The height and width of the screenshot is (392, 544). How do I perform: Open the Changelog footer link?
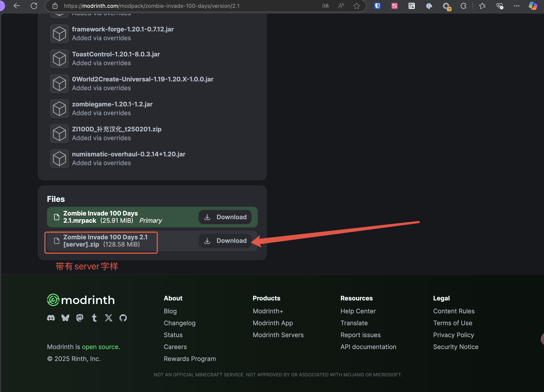coord(179,323)
